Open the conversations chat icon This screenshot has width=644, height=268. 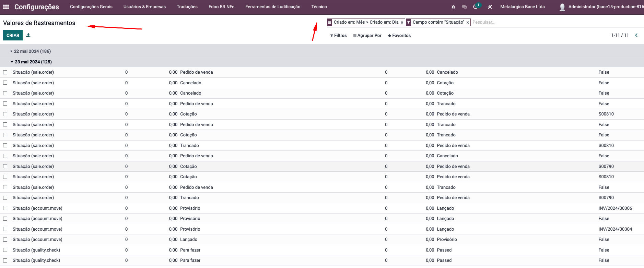coord(464,7)
